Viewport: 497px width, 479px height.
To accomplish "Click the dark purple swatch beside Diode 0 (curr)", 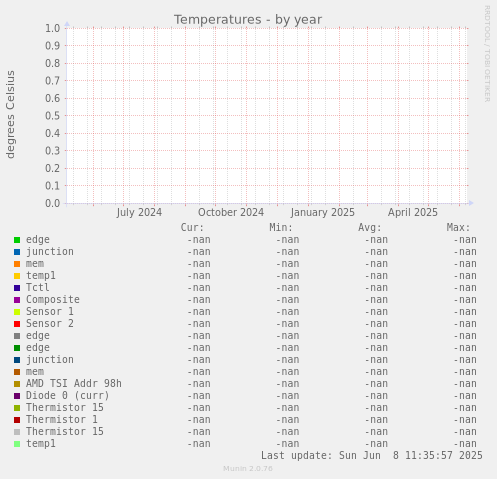I will pyautogui.click(x=17, y=396).
